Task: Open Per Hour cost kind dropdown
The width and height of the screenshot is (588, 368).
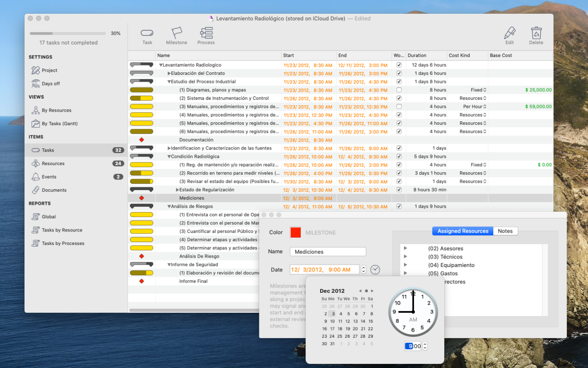Action: pos(474,107)
